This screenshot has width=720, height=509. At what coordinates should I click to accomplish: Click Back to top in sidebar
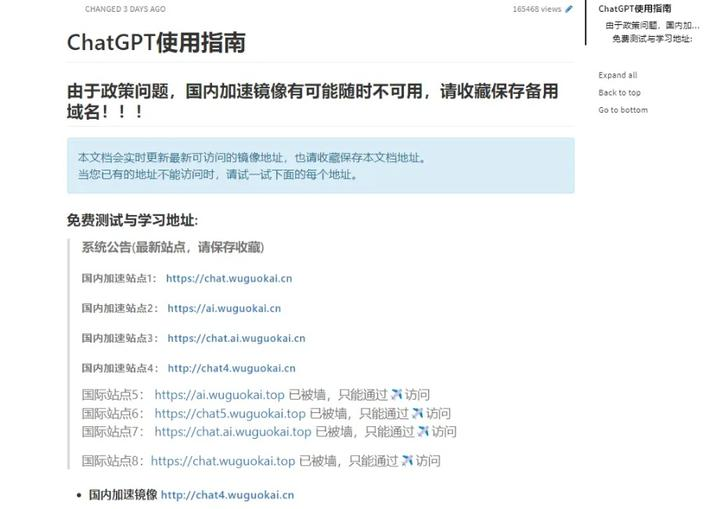pyautogui.click(x=619, y=92)
